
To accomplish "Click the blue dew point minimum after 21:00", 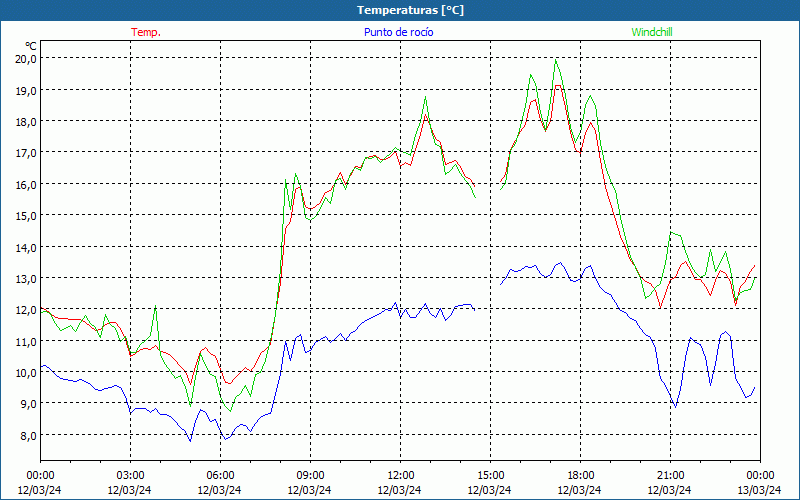I will tap(676, 407).
